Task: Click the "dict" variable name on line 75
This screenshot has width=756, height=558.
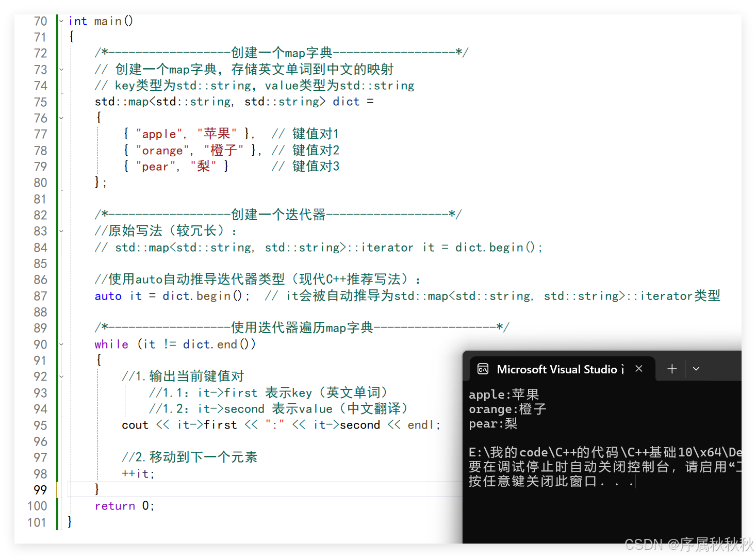Action: (x=346, y=102)
